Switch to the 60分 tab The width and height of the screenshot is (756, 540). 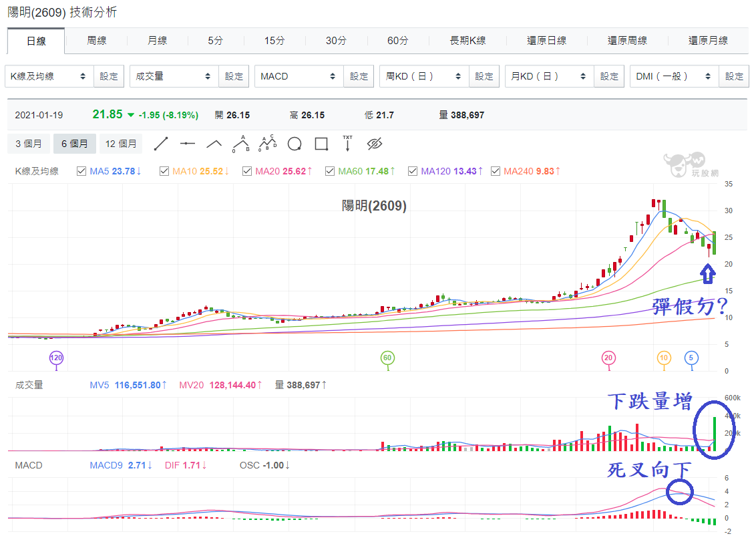coord(398,41)
